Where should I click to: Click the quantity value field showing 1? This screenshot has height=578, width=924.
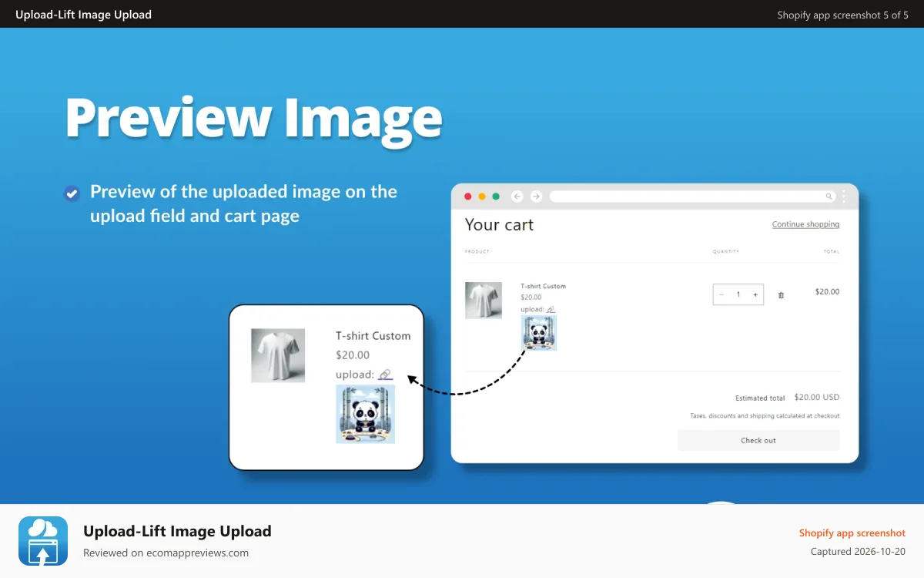[738, 294]
